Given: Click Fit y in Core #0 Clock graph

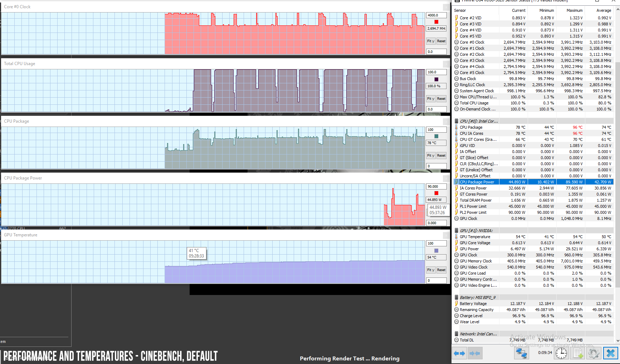Looking at the screenshot, I should [x=431, y=41].
